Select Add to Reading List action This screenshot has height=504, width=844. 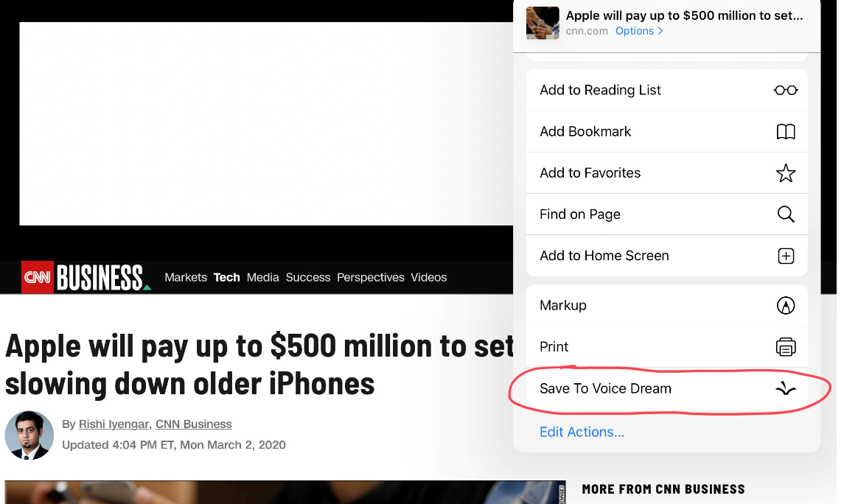coord(666,90)
